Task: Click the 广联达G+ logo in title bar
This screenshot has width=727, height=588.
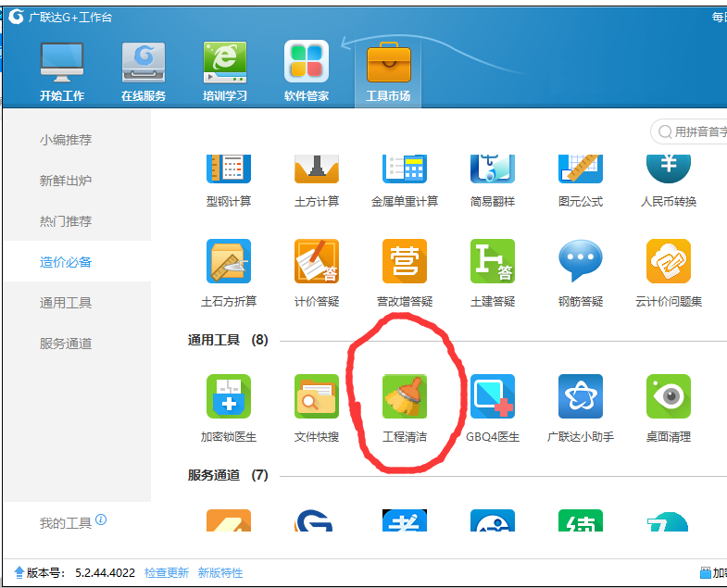Action: coord(17,18)
